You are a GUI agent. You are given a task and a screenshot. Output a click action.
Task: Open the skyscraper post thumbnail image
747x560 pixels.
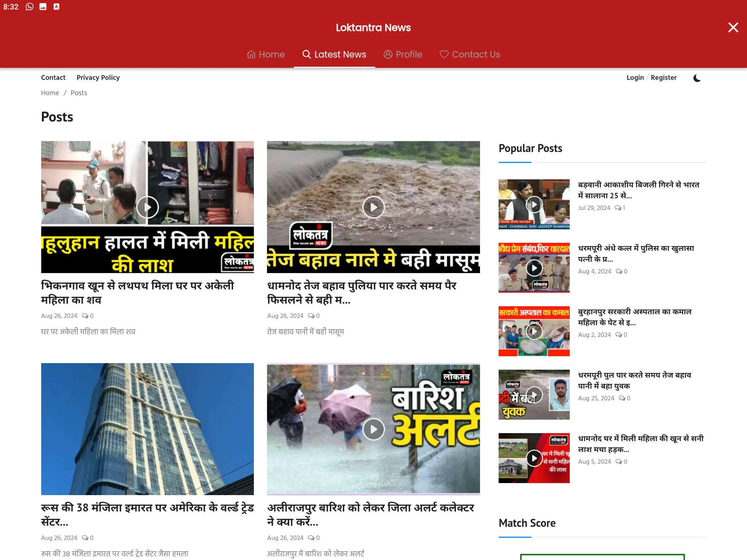147,429
